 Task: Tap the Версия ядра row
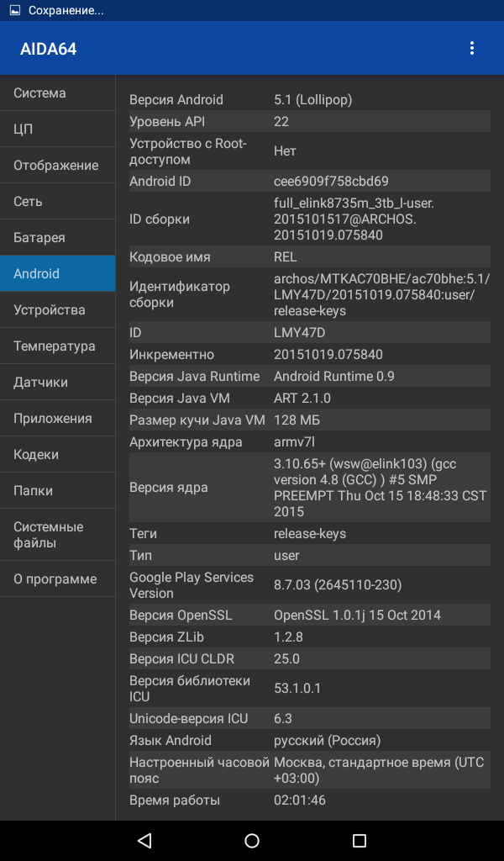[x=310, y=488]
